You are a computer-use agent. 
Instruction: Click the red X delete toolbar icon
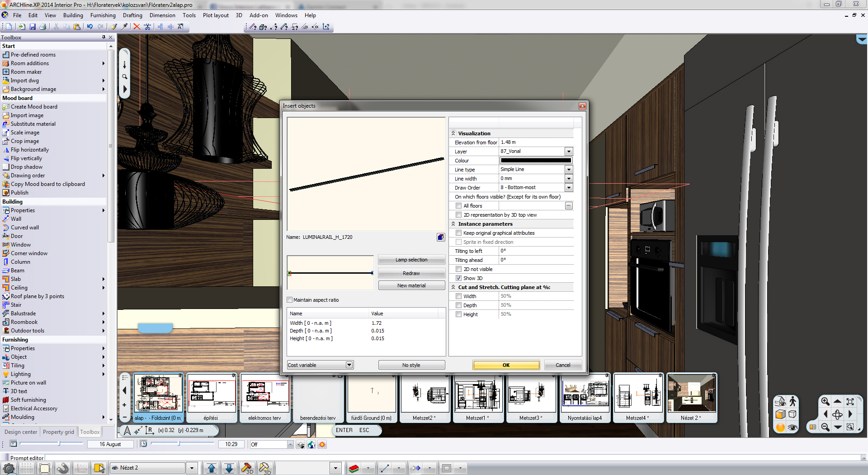pos(137,27)
